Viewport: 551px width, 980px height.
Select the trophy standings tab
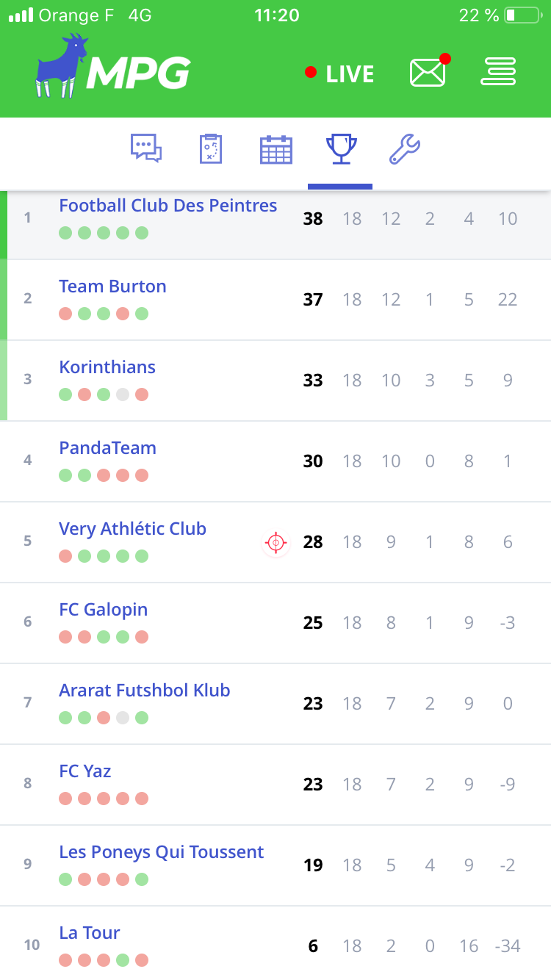point(341,148)
